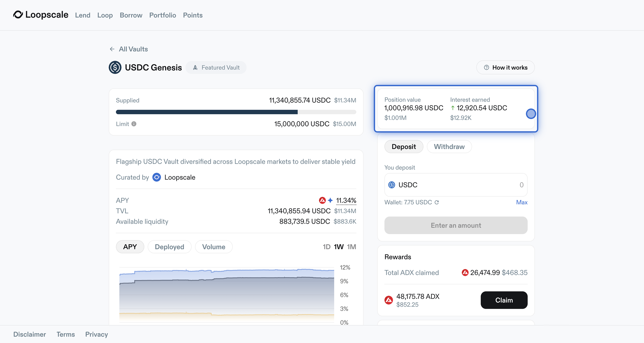The width and height of the screenshot is (644, 343).
Task: Show the Deployed chart view
Action: click(169, 247)
